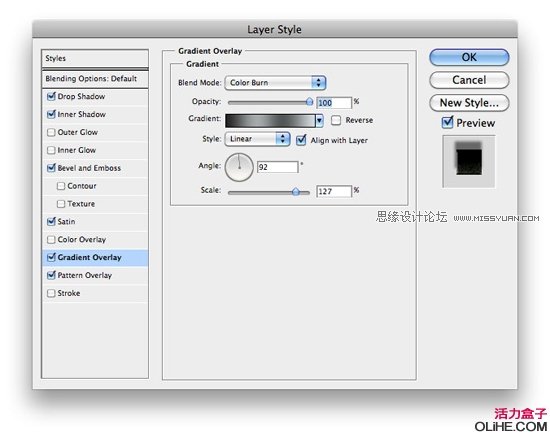
Task: Uncheck the Pattern Overlay checkbox
Action: pos(51,275)
